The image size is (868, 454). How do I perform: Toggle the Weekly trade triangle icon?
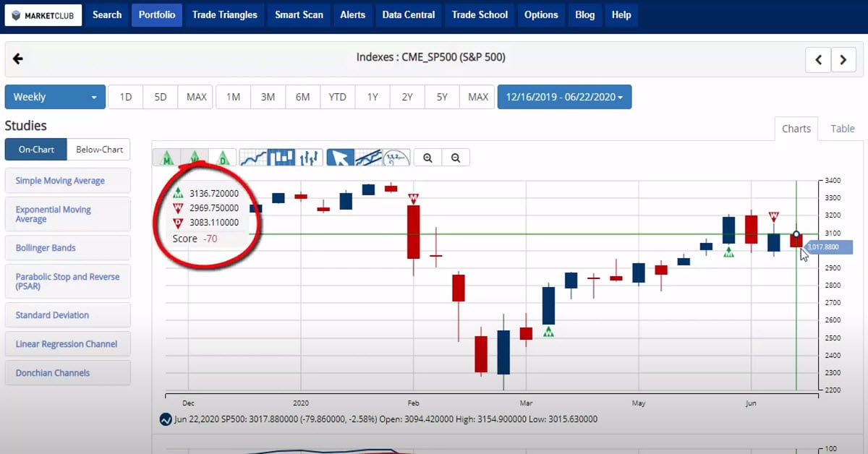coord(195,157)
